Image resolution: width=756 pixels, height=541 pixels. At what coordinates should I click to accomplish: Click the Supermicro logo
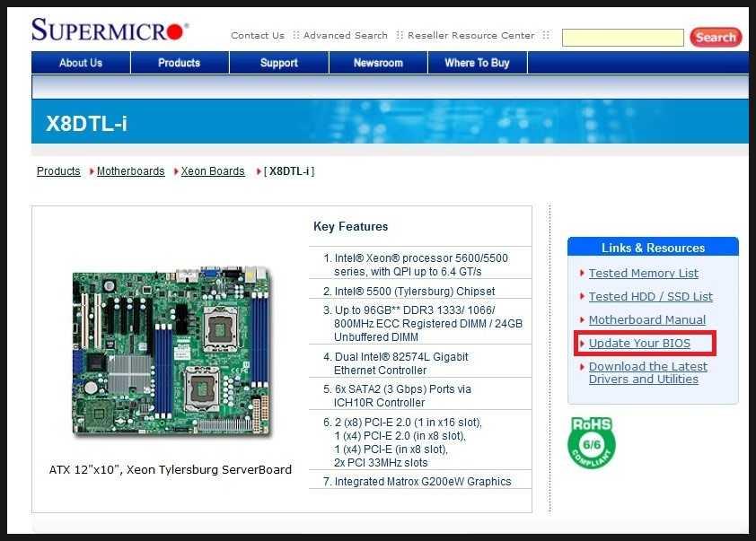coord(110,30)
